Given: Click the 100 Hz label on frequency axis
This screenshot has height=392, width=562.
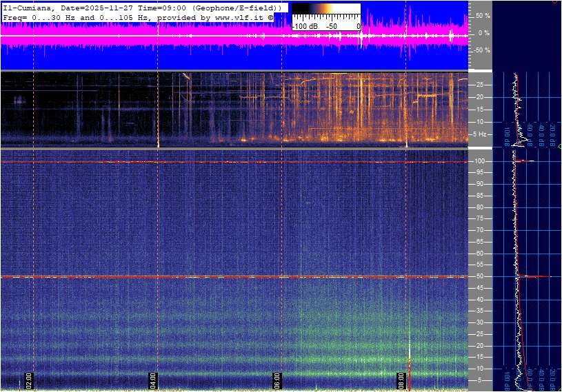Looking at the screenshot, I should pyautogui.click(x=481, y=161).
